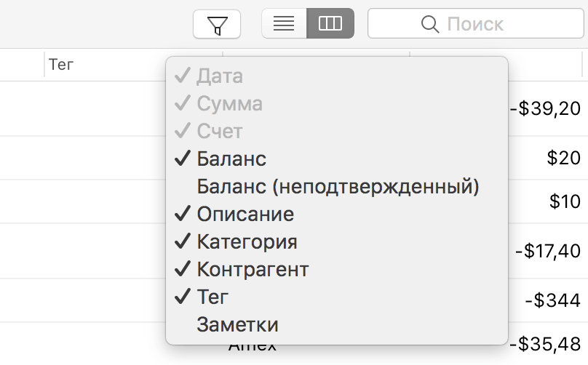The image size is (588, 365).
Task: Uncheck the Контрагент column
Action: tap(337, 269)
